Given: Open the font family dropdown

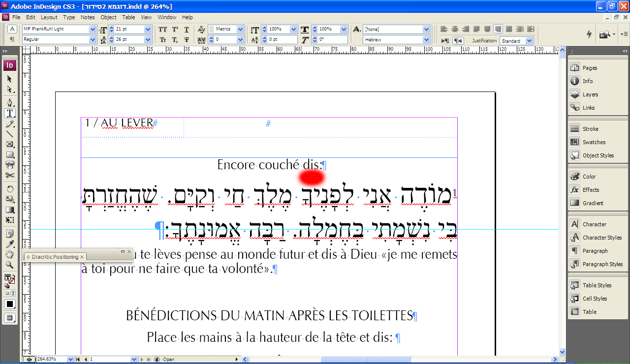Looking at the screenshot, I should (93, 29).
